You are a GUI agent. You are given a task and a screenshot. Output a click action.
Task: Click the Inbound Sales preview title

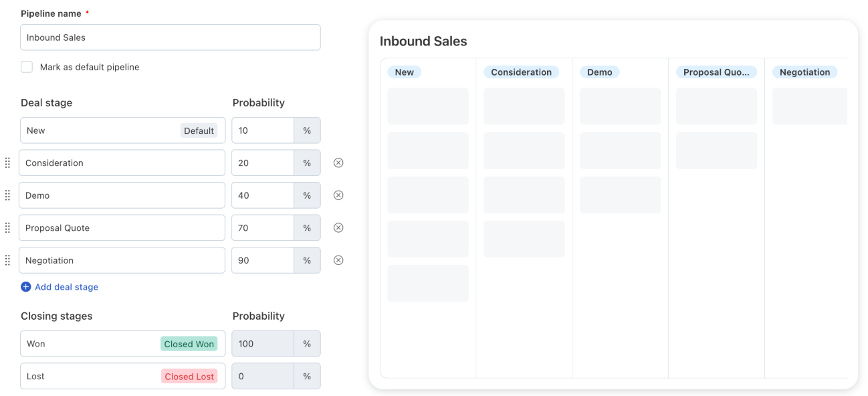423,41
